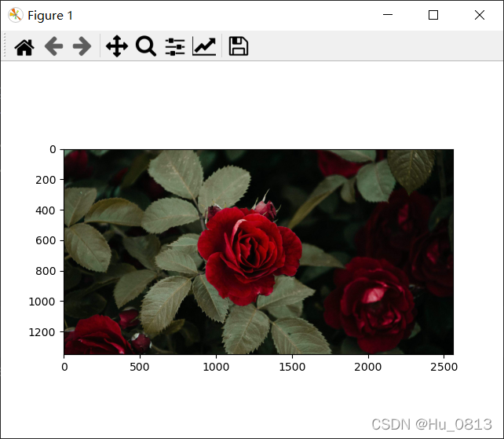Click the x-axis tick label 2500

click(x=444, y=367)
